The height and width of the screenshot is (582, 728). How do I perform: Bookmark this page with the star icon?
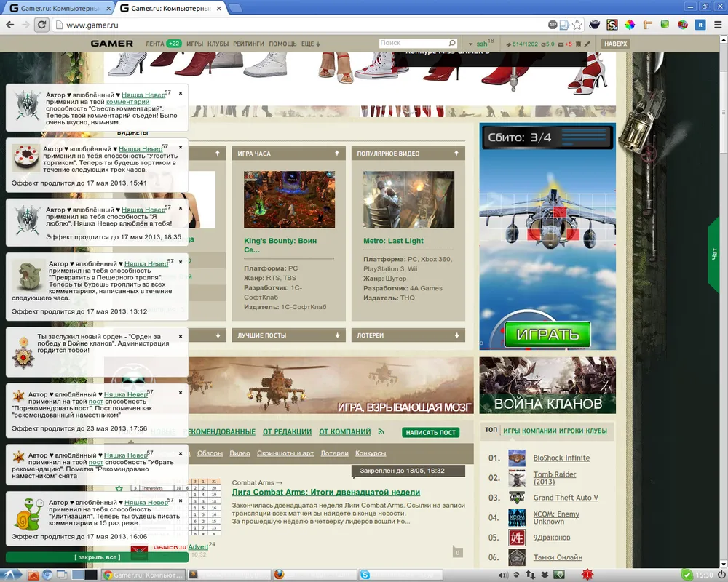pos(577,25)
